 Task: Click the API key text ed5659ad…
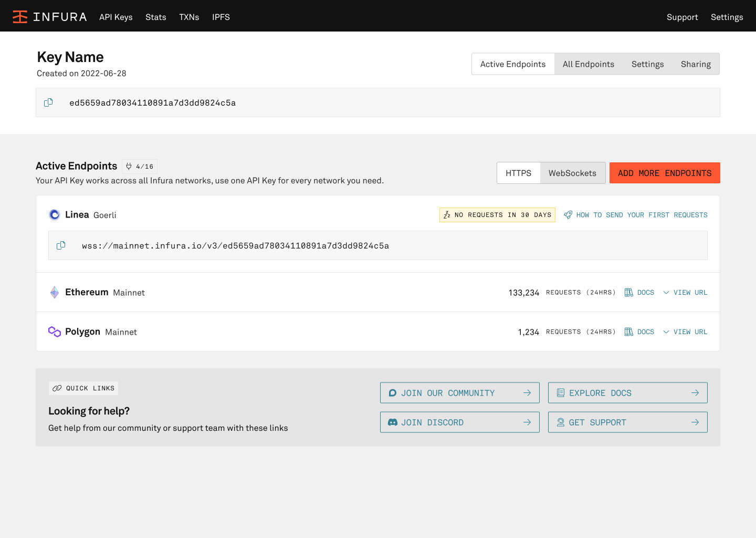click(x=153, y=103)
